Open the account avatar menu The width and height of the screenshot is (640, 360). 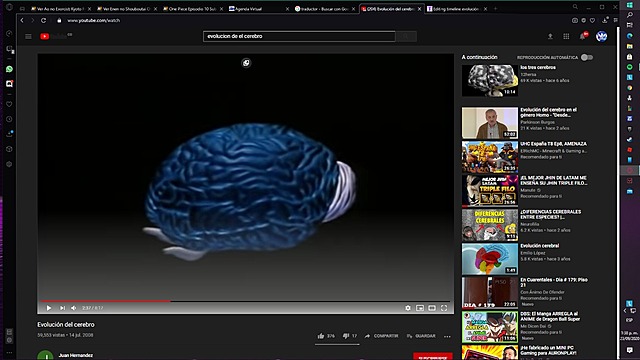coord(601,36)
